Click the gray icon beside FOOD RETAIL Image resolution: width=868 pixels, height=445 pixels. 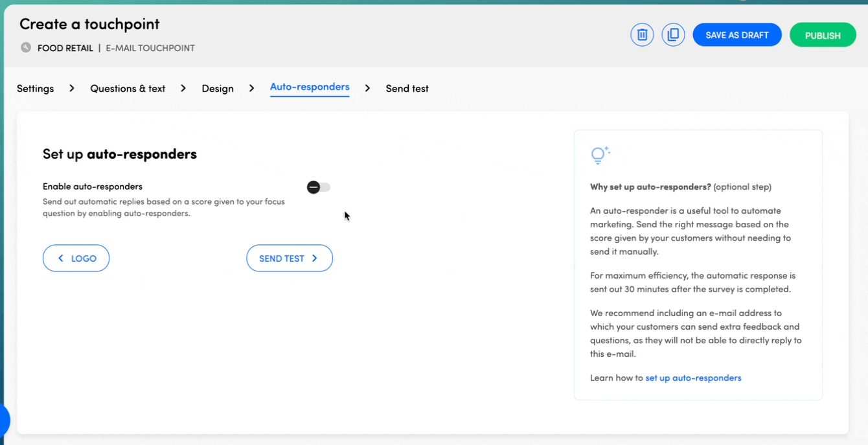pyautogui.click(x=26, y=47)
